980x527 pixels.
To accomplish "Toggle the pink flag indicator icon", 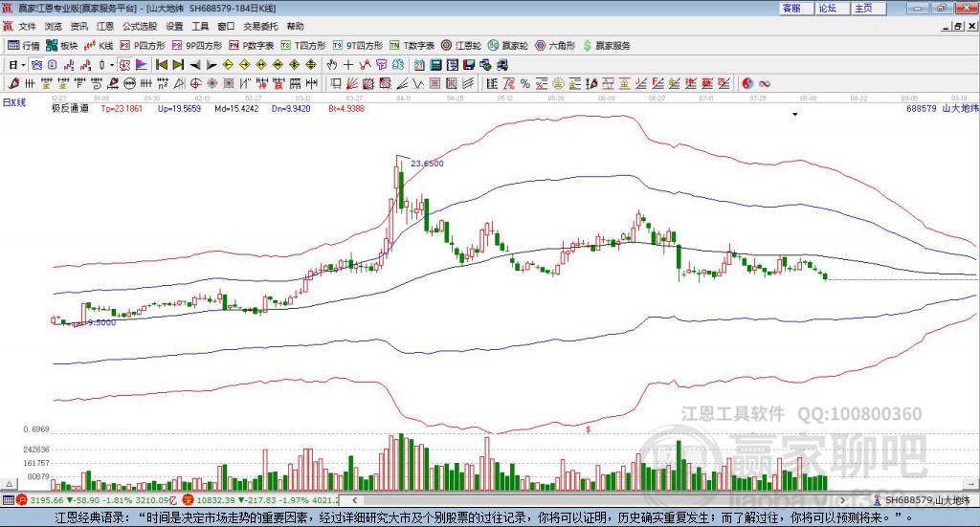I will (x=142, y=65).
